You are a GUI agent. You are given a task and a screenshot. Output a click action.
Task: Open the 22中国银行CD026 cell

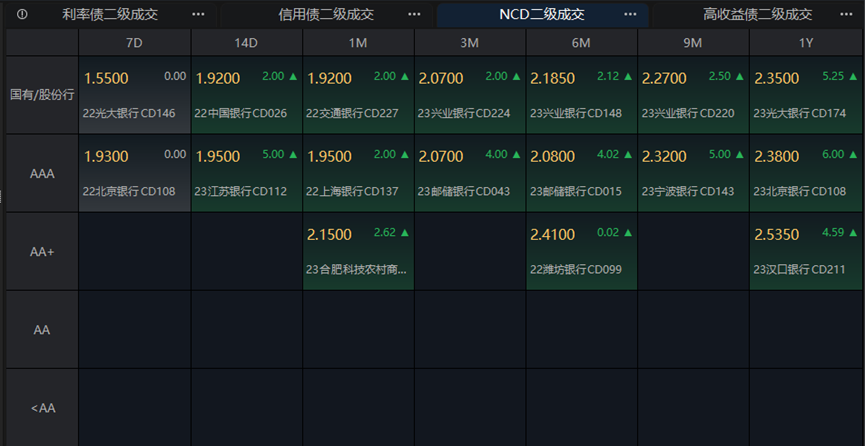point(247,94)
